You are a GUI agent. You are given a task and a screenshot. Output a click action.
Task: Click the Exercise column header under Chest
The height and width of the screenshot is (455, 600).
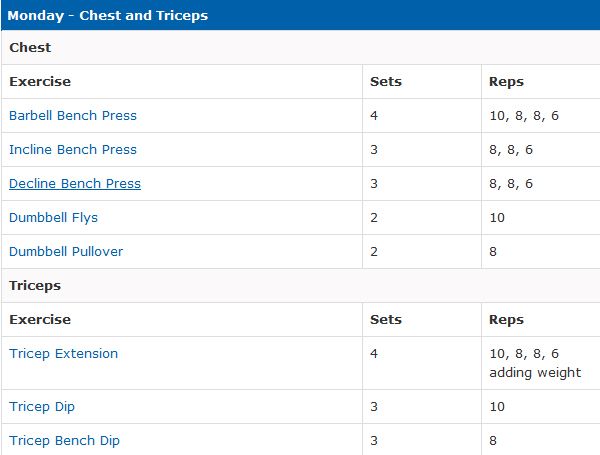coord(39,81)
